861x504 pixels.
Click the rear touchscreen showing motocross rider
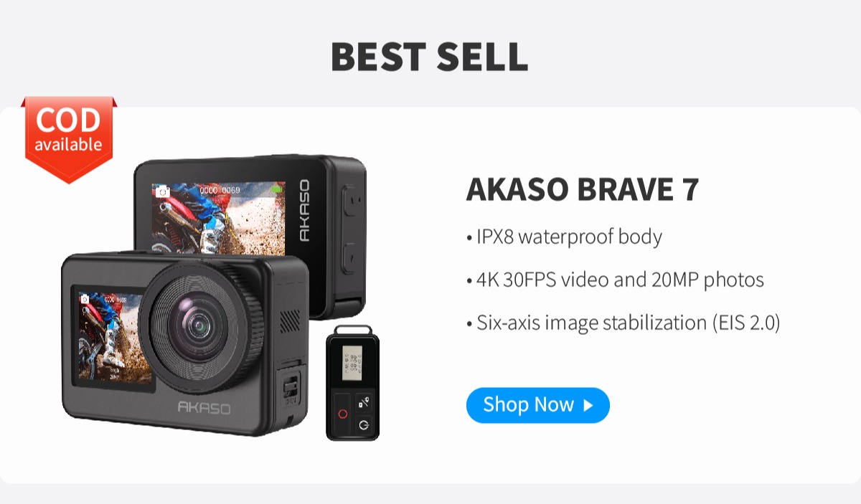pos(220,216)
